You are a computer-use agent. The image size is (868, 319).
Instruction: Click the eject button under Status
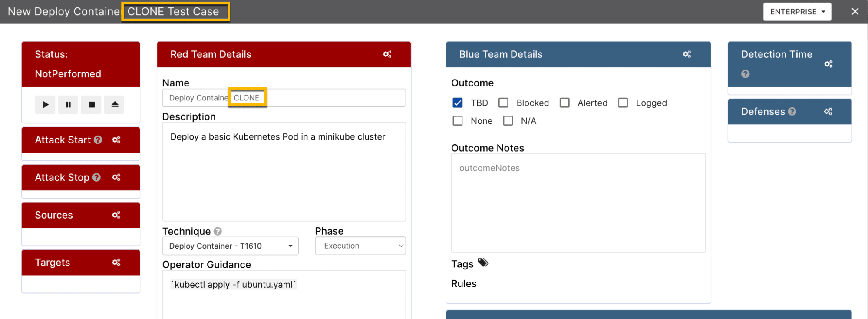pos(115,105)
